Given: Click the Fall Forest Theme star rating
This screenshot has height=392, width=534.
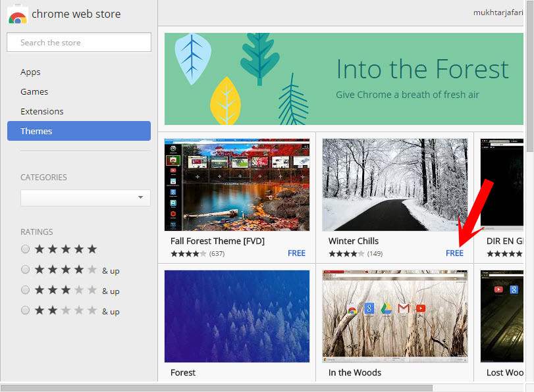Looking at the screenshot, I should click(x=188, y=253).
